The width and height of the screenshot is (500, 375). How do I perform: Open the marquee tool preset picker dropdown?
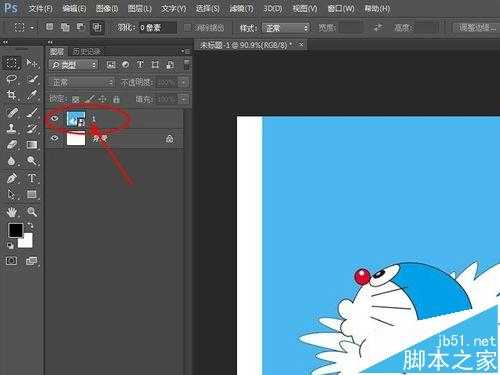pyautogui.click(x=32, y=27)
